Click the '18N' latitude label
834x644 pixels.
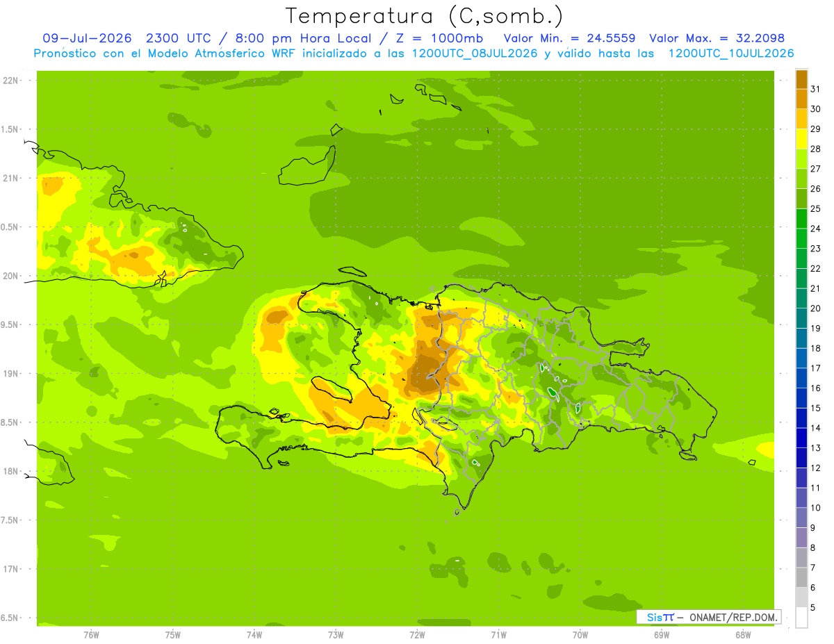point(10,471)
